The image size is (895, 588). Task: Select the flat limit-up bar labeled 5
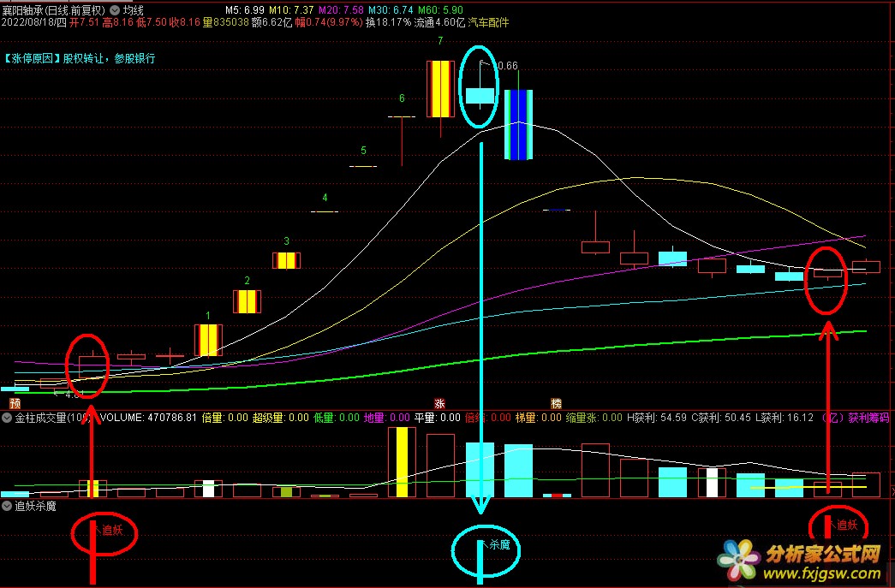363,166
